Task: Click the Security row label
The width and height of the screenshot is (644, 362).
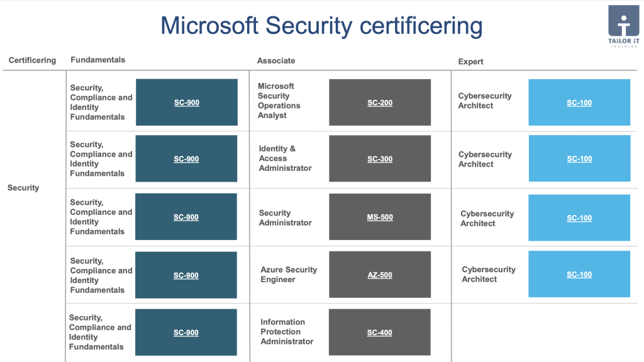Action: click(23, 188)
